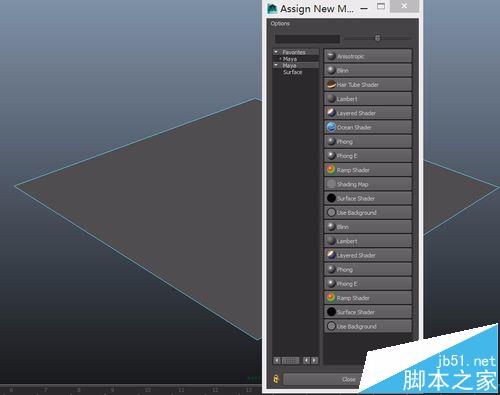Image resolution: width=500 pixels, height=395 pixels.
Task: Select the Lambert entry below the second Blinn
Action: (368, 241)
